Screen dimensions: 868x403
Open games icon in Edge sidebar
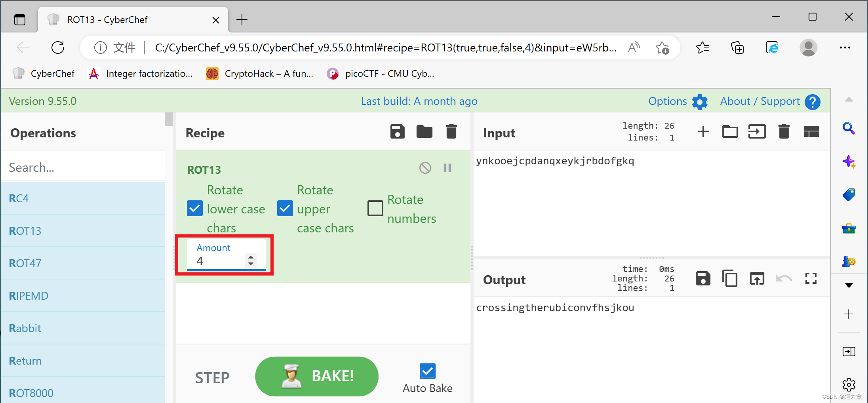point(849,261)
